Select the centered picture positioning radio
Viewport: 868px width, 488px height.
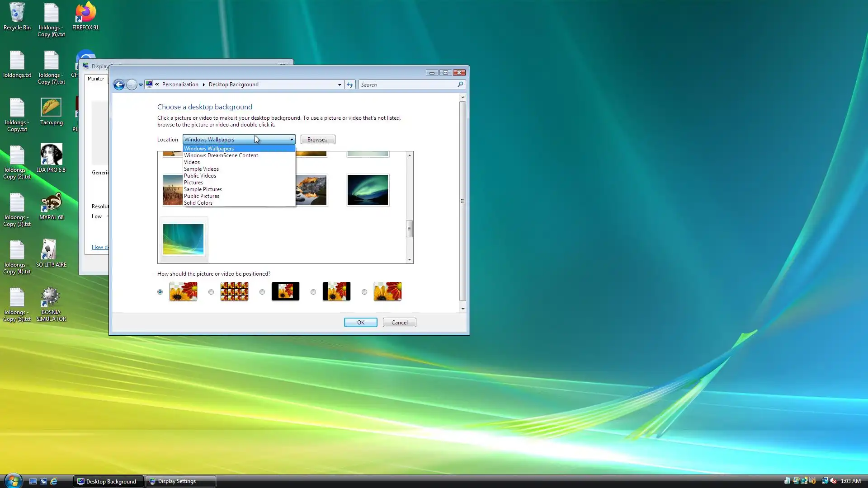pyautogui.click(x=262, y=292)
